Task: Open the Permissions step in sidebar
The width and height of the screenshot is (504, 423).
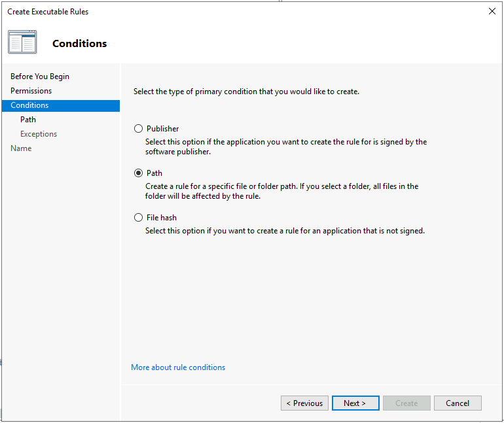Action: pos(31,91)
